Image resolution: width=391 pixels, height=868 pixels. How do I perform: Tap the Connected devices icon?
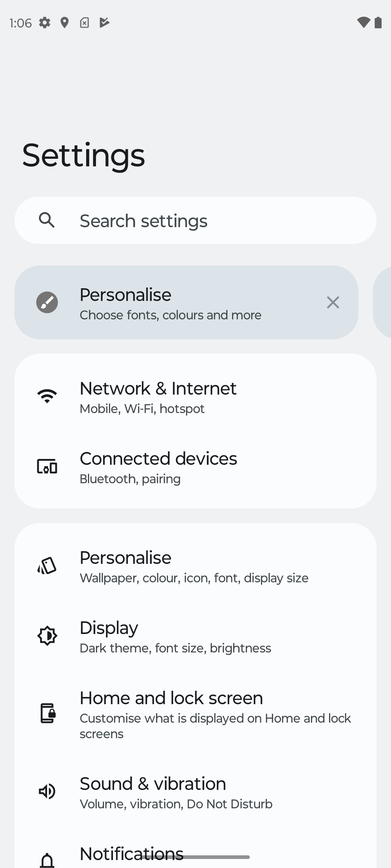(x=47, y=467)
